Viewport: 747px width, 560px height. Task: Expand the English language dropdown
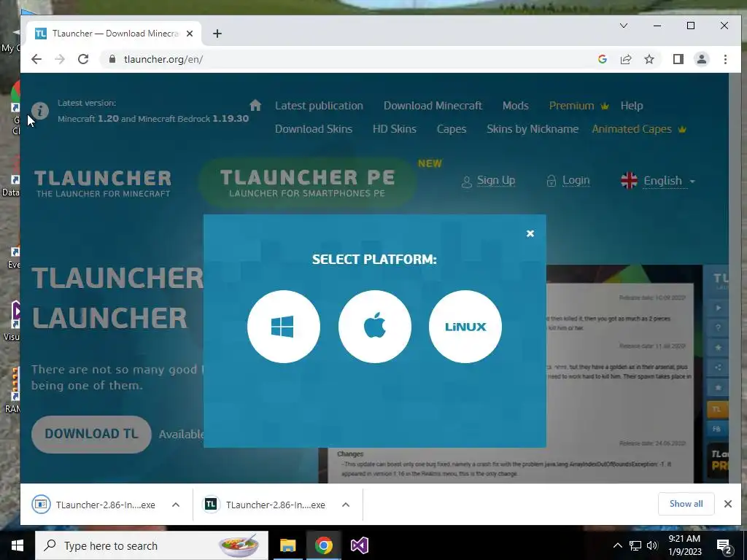click(658, 181)
